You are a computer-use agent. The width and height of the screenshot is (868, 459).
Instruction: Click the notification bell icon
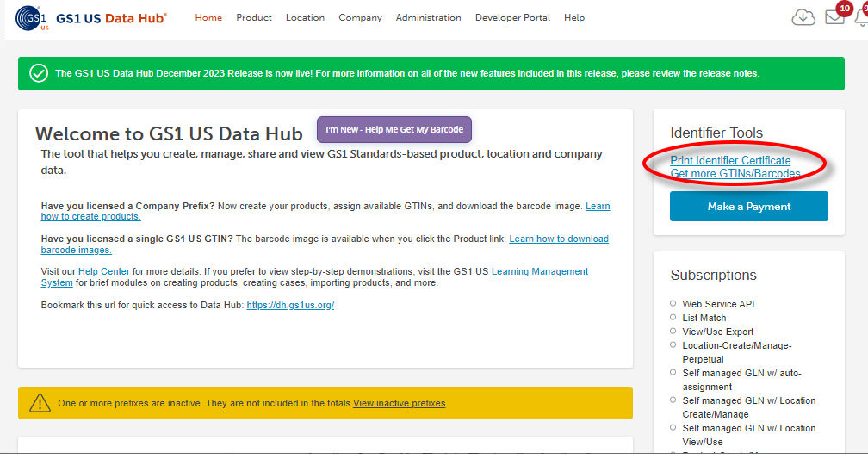(x=861, y=17)
